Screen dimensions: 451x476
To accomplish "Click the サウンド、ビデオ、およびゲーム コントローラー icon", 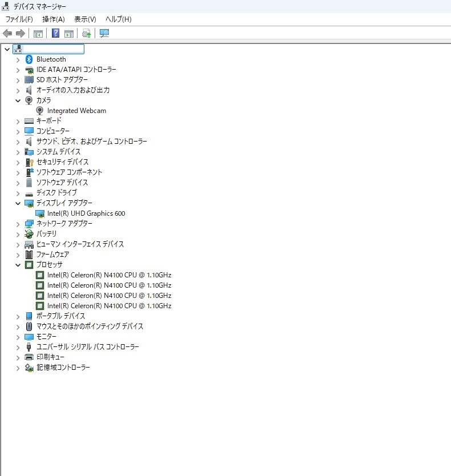I will coord(29,142).
